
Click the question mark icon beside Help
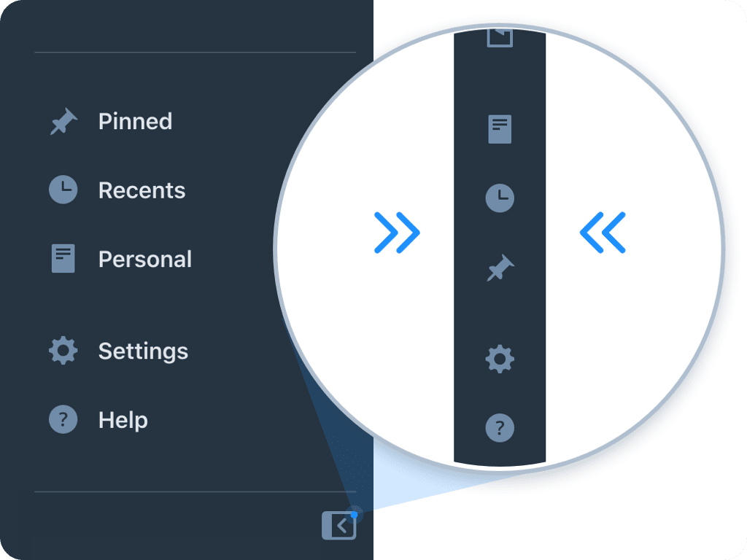[63, 419]
